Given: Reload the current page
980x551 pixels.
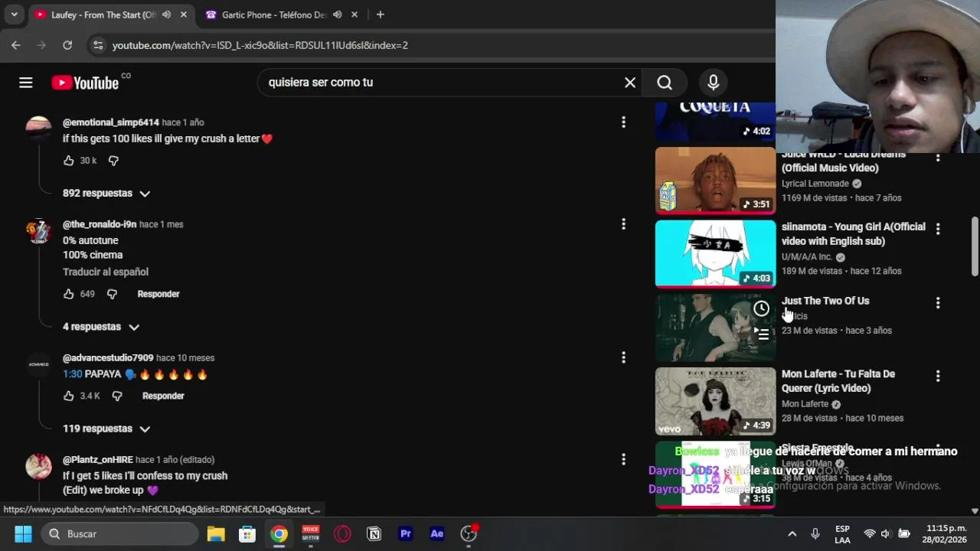Looking at the screenshot, I should (x=67, y=45).
